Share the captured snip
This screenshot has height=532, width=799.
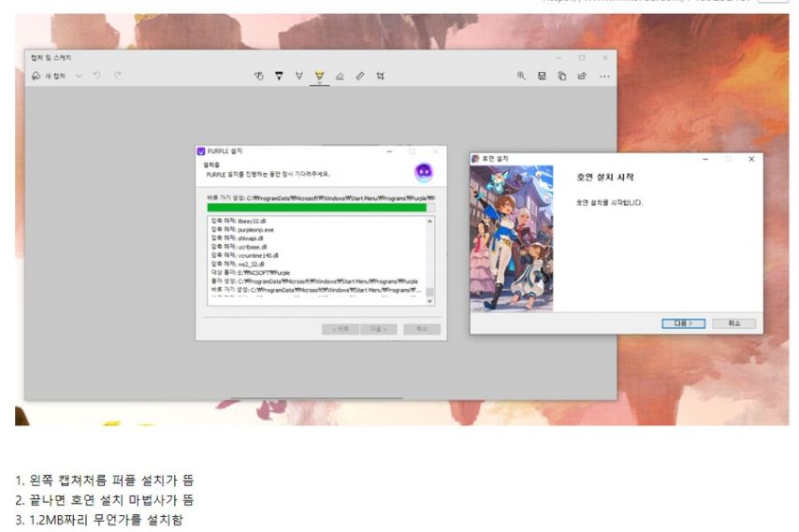(x=582, y=76)
